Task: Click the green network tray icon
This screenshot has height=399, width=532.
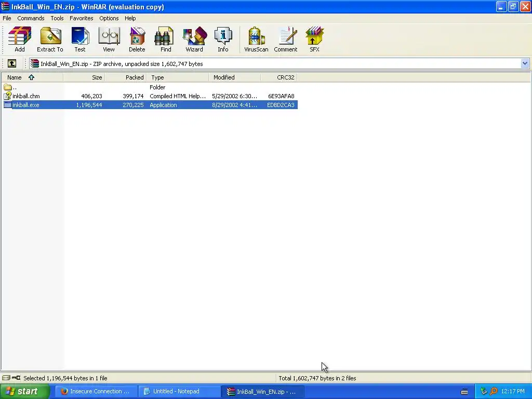Action: 484,392
